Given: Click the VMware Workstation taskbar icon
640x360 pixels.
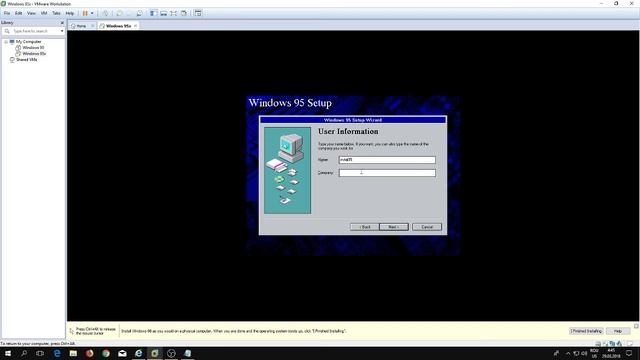Looking at the screenshot, I should pos(155,353).
